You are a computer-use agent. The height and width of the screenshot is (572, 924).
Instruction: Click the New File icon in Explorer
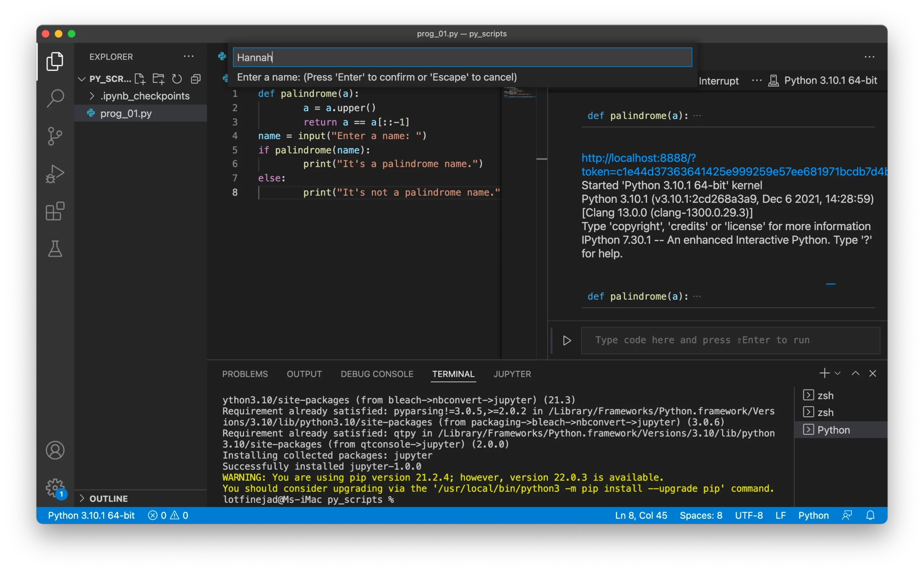140,79
